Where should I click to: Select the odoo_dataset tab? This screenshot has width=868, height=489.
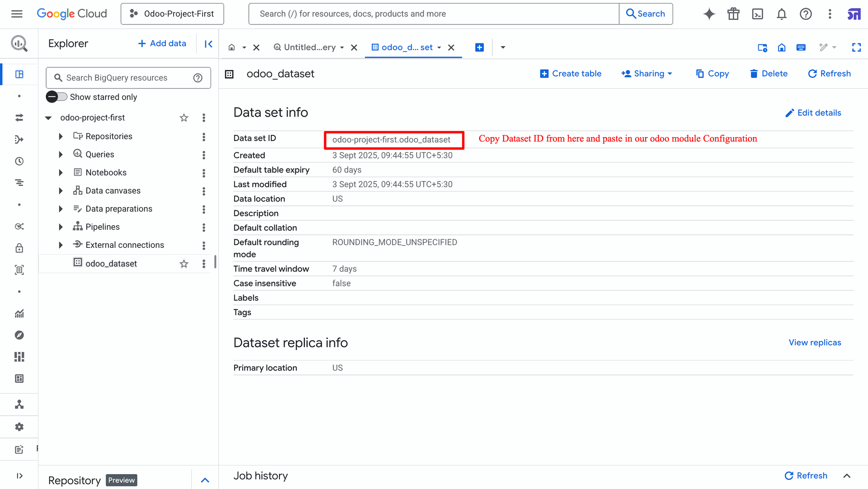tap(406, 47)
